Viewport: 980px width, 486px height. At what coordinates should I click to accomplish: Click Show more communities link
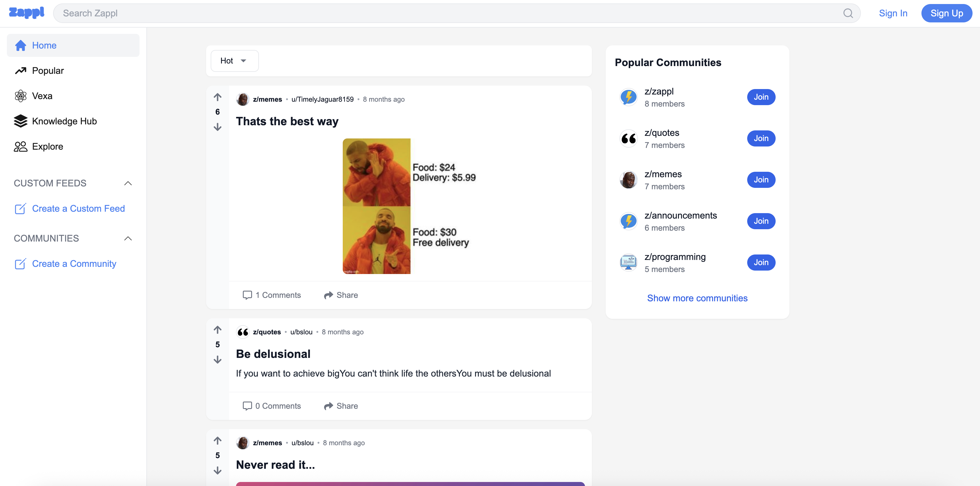tap(697, 298)
